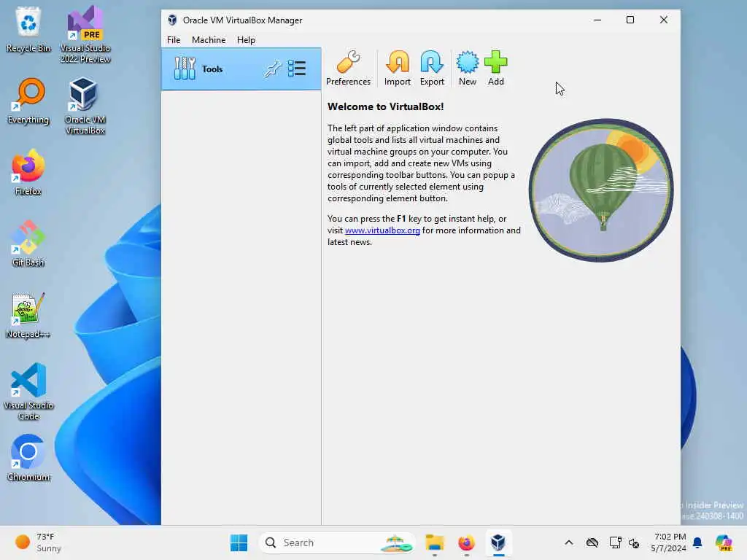Open the File menu

(174, 40)
